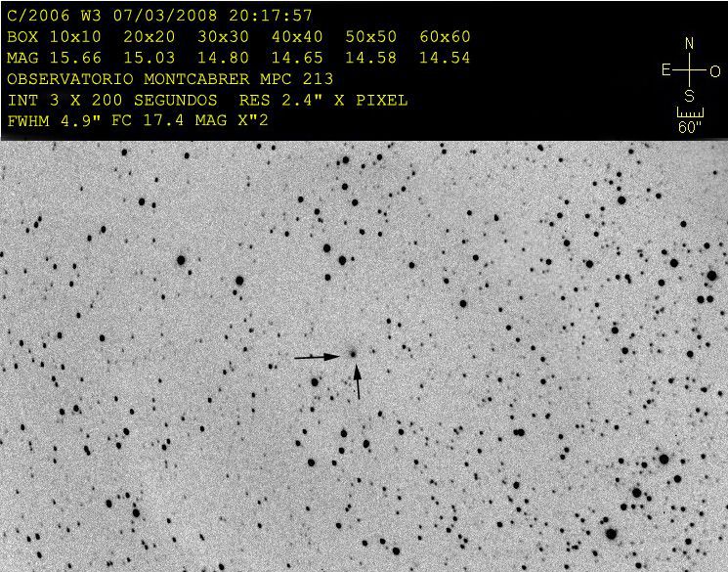
Task: Click the FC 17.4 MAG X"2 text
Action: [190, 121]
